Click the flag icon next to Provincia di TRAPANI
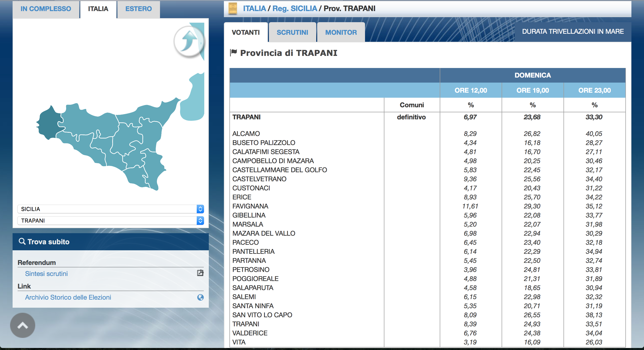This screenshot has height=350, width=644. point(234,53)
